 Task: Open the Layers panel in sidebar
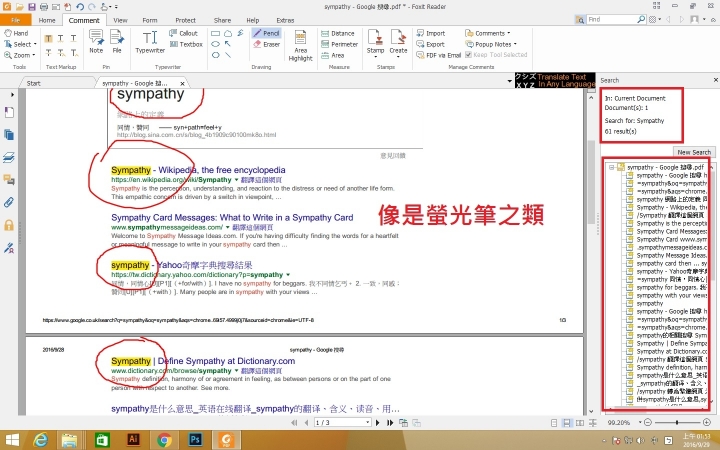(9, 157)
